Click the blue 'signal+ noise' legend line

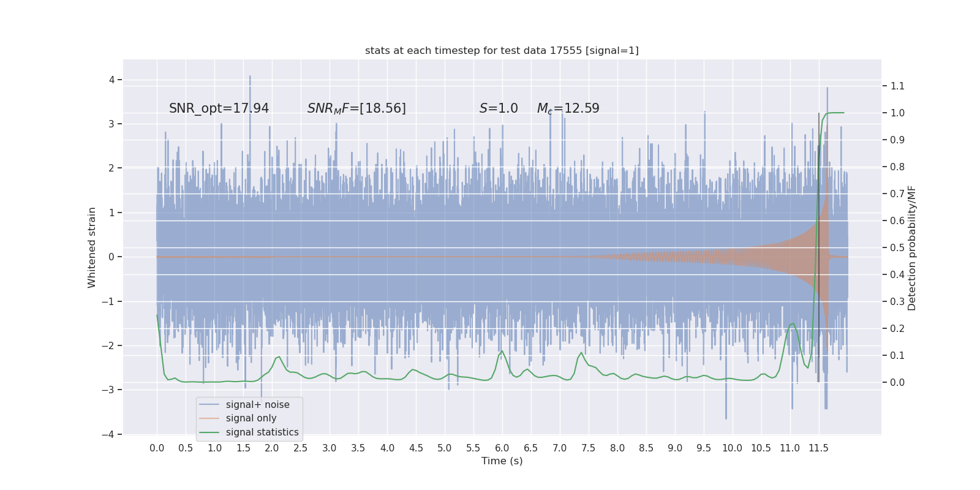pos(209,405)
